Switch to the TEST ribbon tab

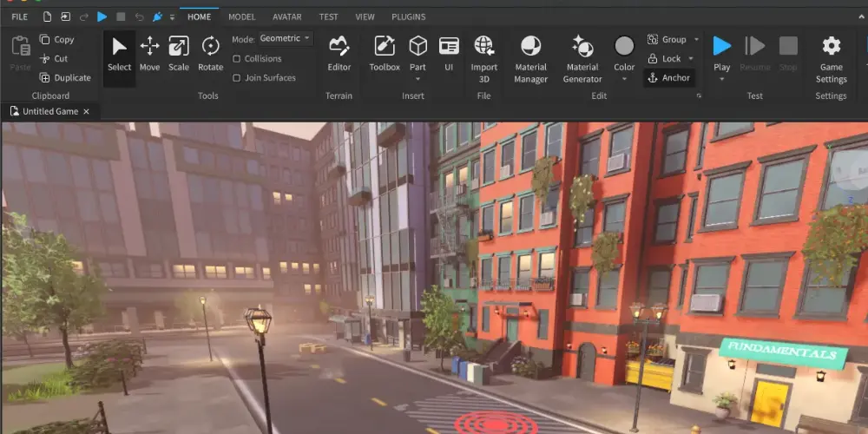(328, 16)
